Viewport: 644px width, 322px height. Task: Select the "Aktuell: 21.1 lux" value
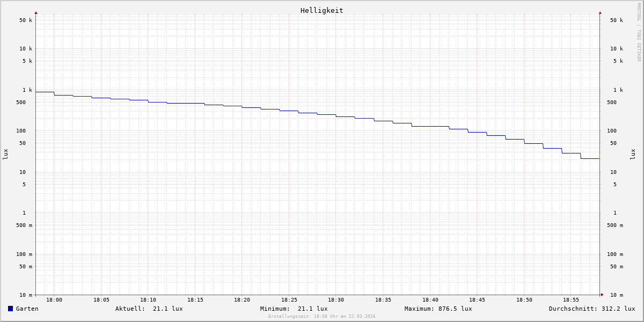(149, 309)
